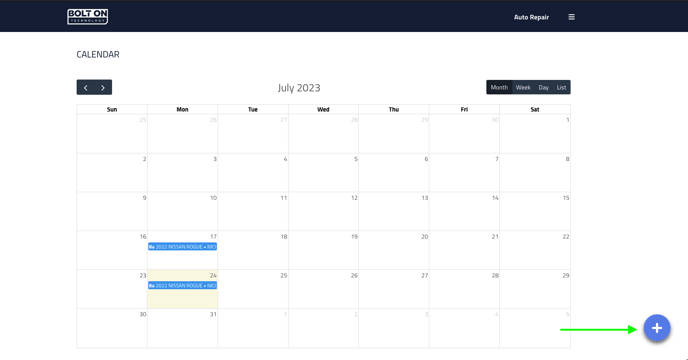Go to previous month with left arrow
Image resolution: width=688 pixels, height=360 pixels.
tap(86, 87)
